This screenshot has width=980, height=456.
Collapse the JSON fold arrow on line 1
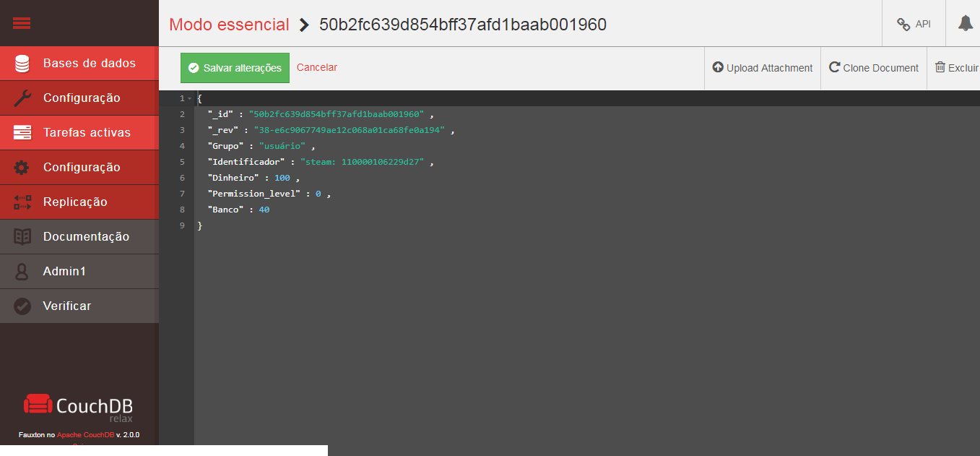point(189,98)
